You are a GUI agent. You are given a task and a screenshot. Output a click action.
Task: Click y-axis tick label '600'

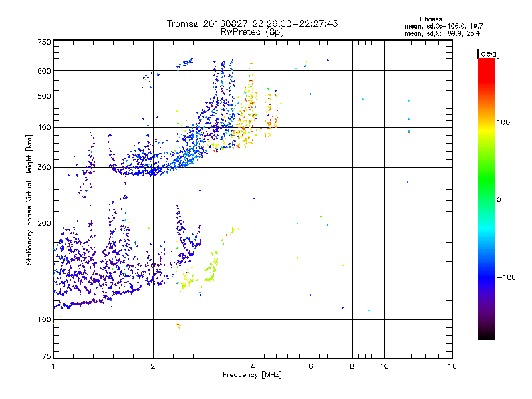(44, 71)
